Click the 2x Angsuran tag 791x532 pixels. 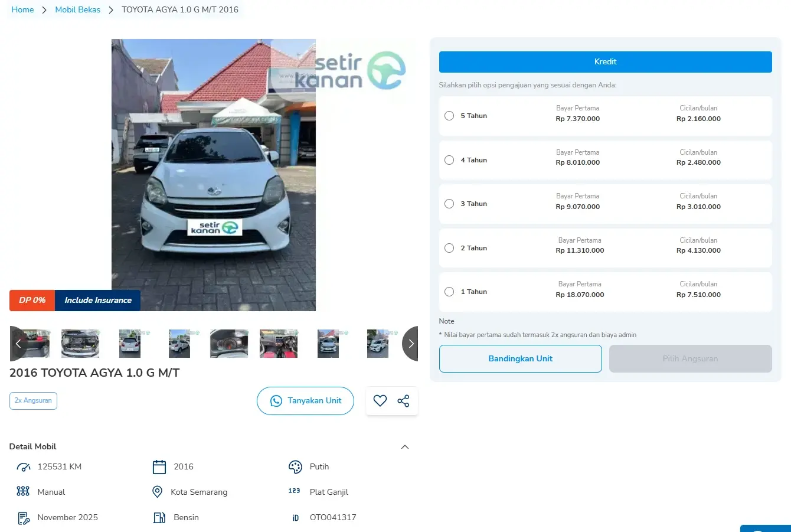click(33, 401)
